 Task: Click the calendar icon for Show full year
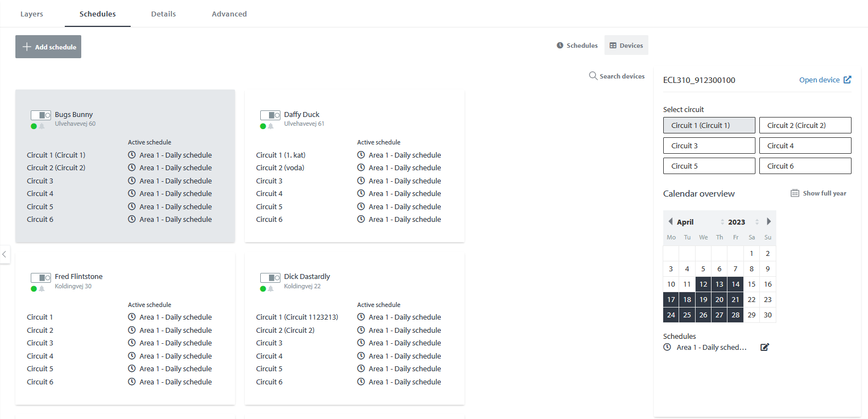tap(794, 193)
